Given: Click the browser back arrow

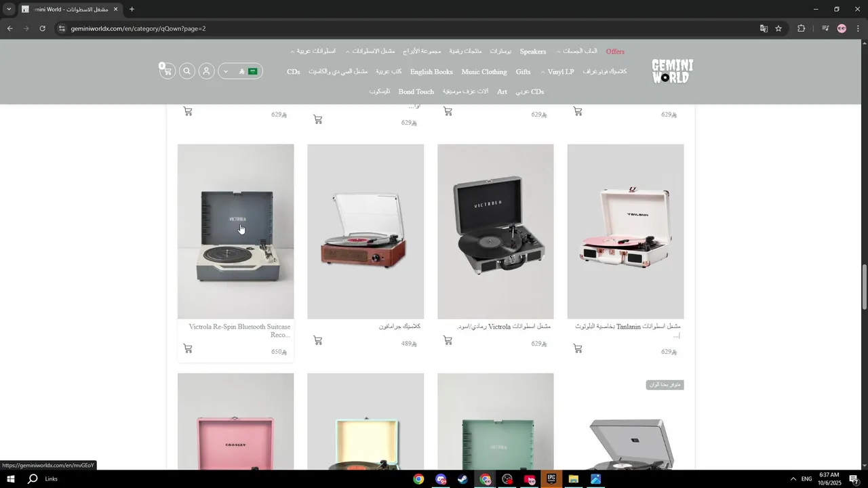Looking at the screenshot, I should [9, 28].
